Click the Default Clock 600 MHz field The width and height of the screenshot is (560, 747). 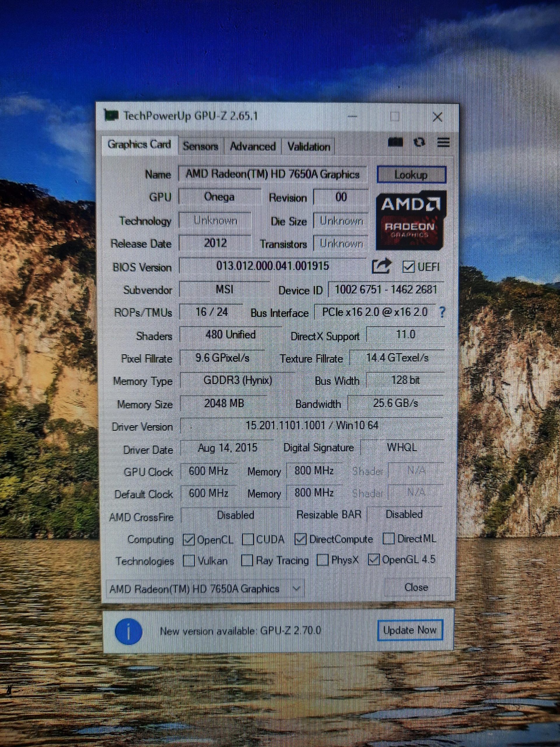click(208, 493)
